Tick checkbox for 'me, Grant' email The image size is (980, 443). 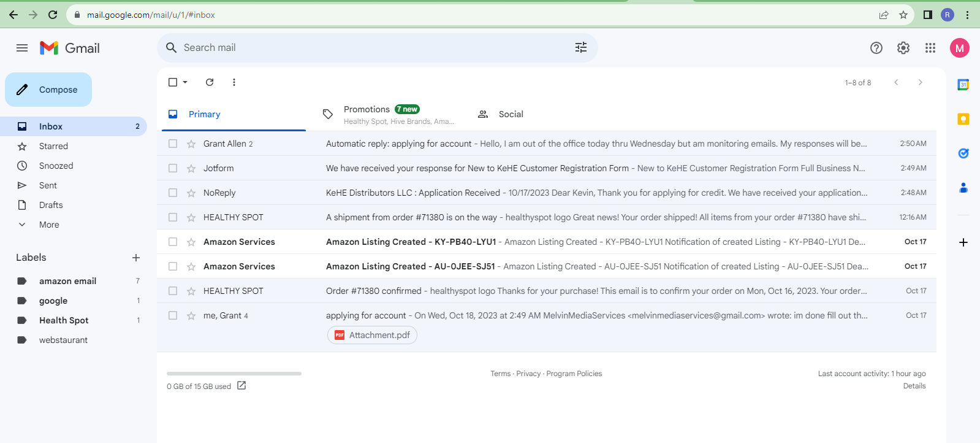[x=173, y=315]
